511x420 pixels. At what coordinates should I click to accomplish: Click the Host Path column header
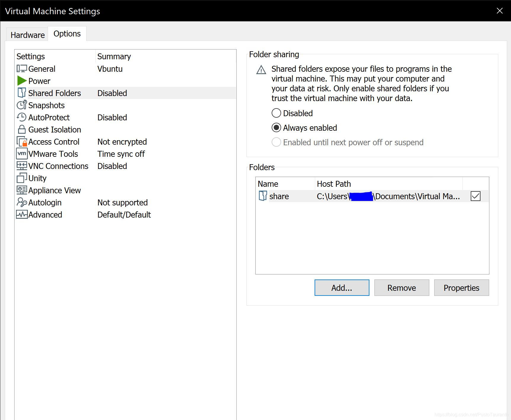tap(388, 184)
